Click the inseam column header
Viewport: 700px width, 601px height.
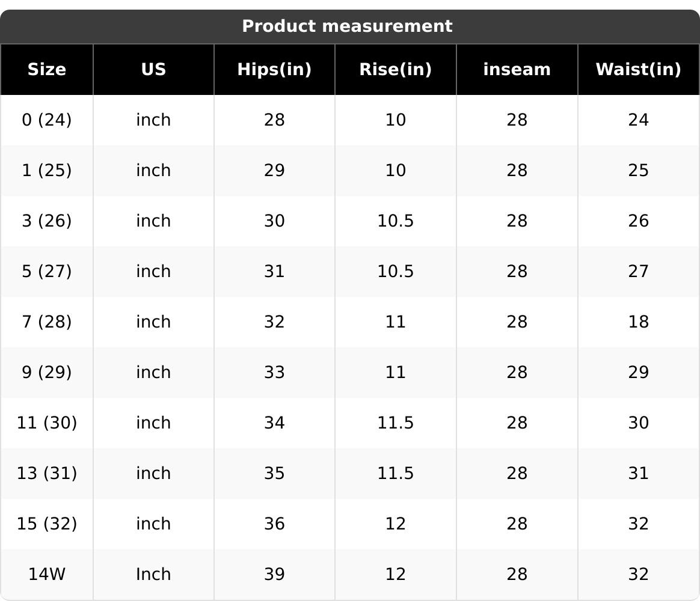pyautogui.click(x=517, y=70)
